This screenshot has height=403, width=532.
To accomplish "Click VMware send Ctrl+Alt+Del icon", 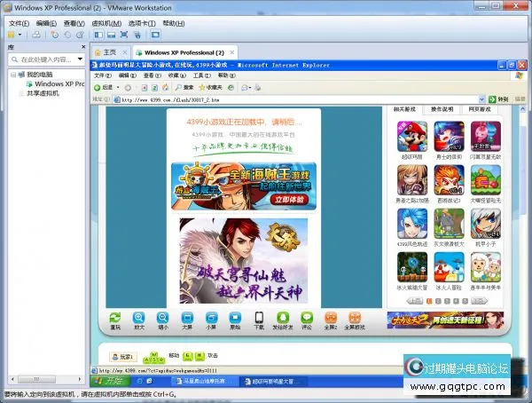I will point(36,35).
